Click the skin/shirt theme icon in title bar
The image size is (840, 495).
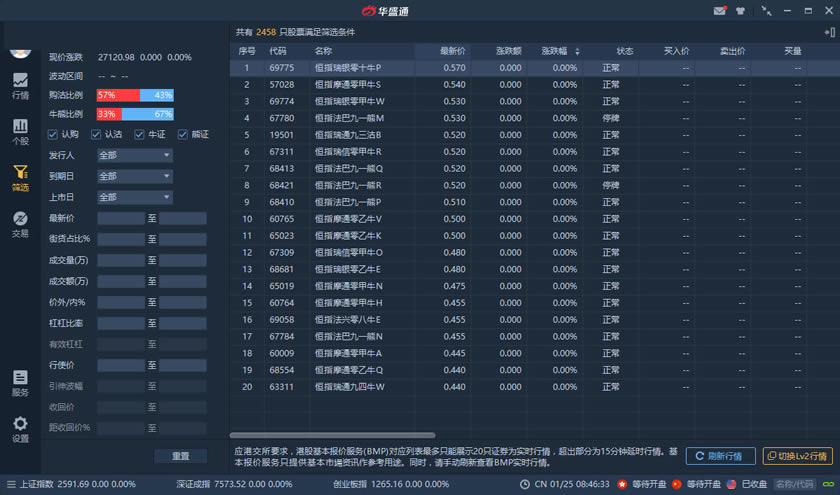(x=740, y=11)
